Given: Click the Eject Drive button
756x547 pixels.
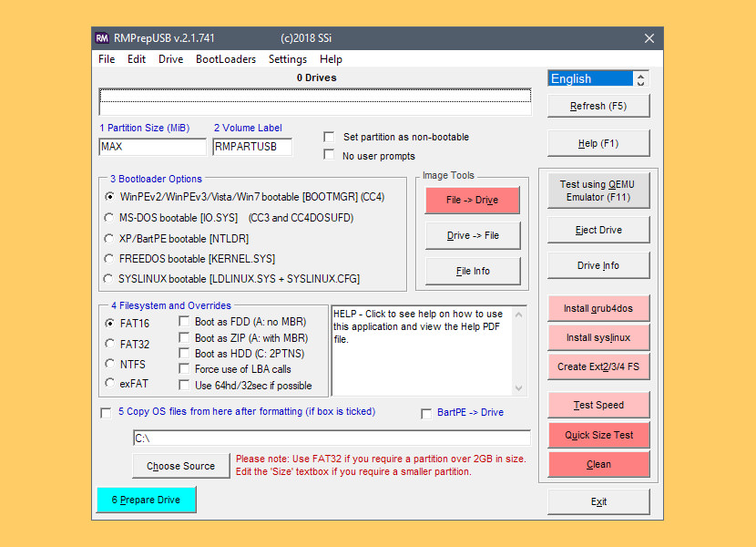Looking at the screenshot, I should pyautogui.click(x=598, y=231).
